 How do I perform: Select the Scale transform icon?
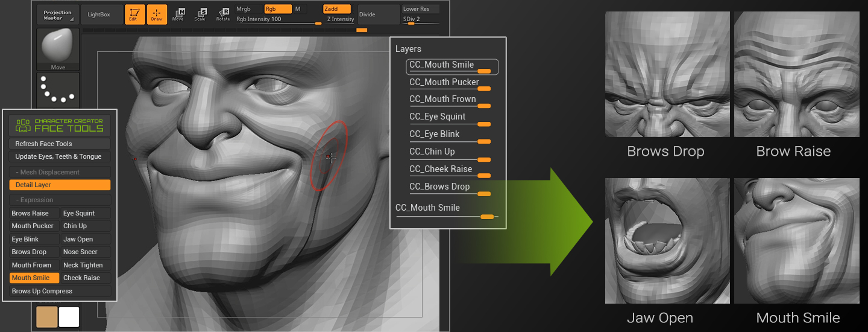pyautogui.click(x=200, y=14)
